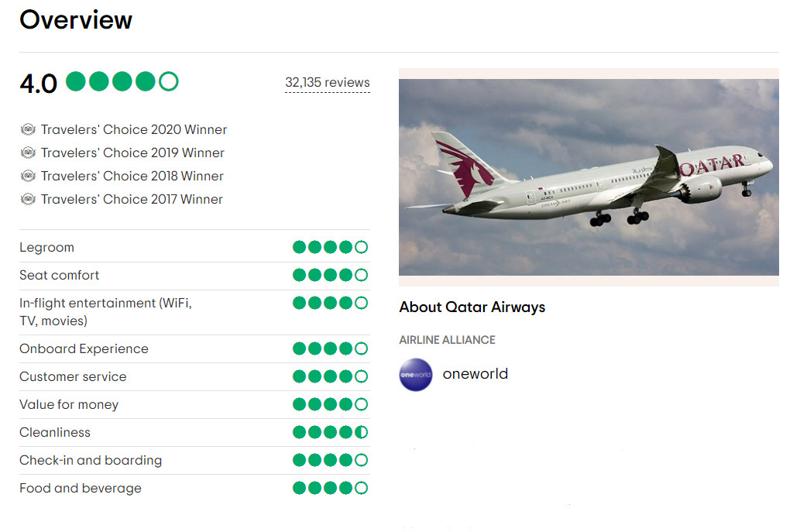The width and height of the screenshot is (800, 532).
Task: Click the overall 4.0 bubble rating
Action: [x=122, y=81]
